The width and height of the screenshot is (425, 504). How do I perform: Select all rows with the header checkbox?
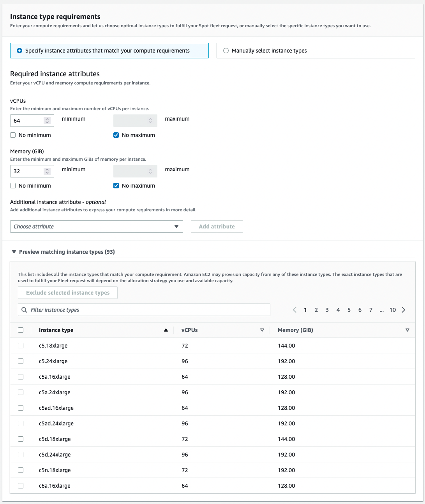click(x=21, y=330)
